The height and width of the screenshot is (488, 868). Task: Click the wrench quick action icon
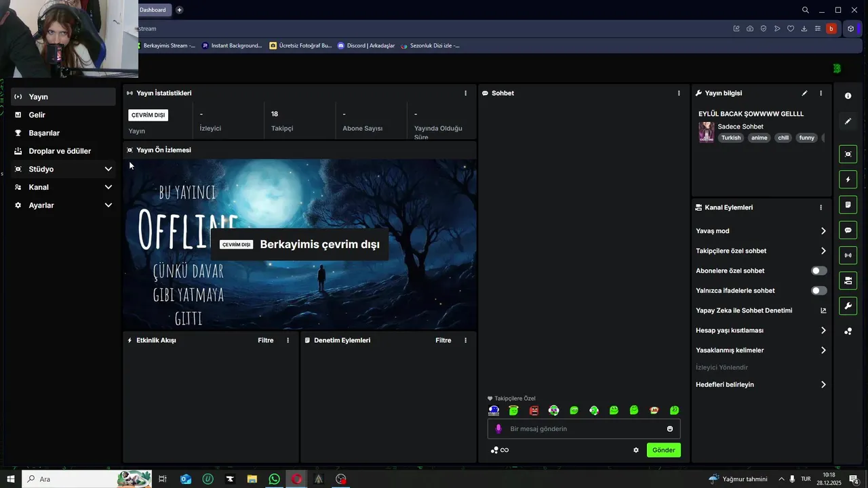pyautogui.click(x=848, y=306)
